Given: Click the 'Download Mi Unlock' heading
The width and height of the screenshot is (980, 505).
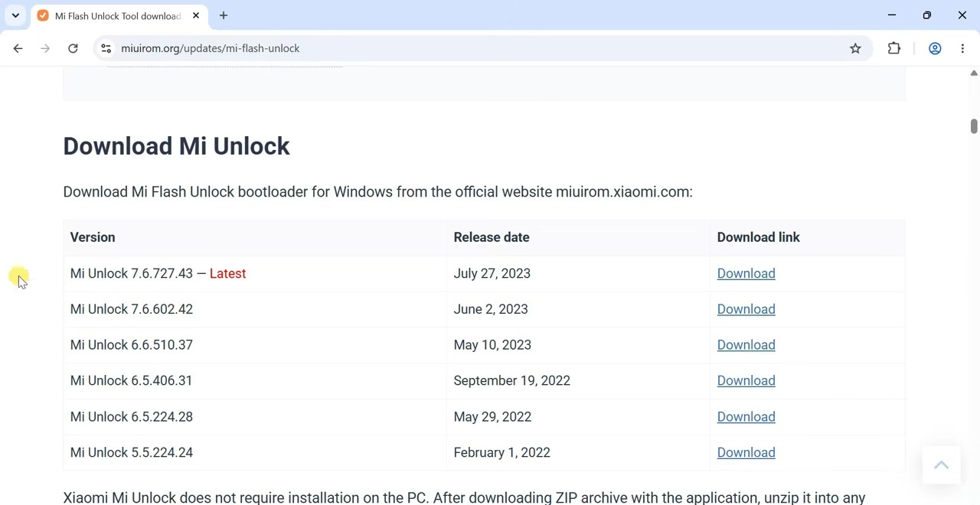Looking at the screenshot, I should tap(176, 146).
